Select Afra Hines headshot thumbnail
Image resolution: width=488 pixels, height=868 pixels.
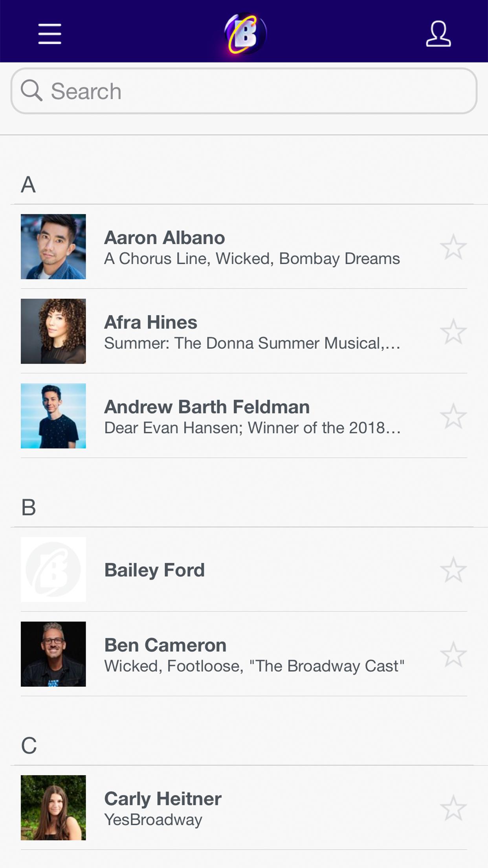53,331
